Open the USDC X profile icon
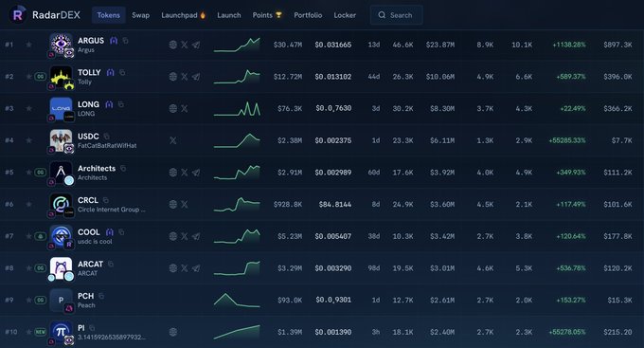Image resolution: width=644 pixels, height=348 pixels. tap(173, 140)
